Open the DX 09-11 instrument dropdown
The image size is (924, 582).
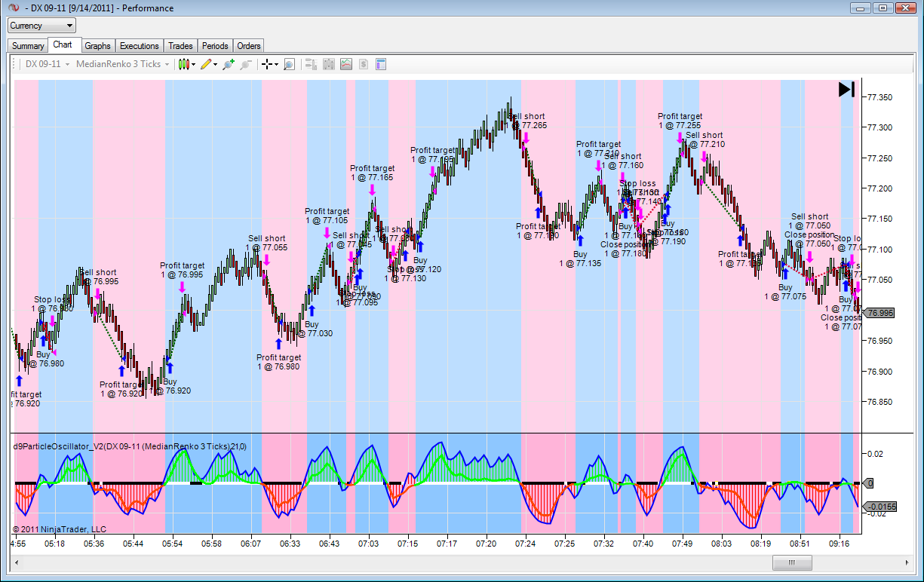point(48,64)
